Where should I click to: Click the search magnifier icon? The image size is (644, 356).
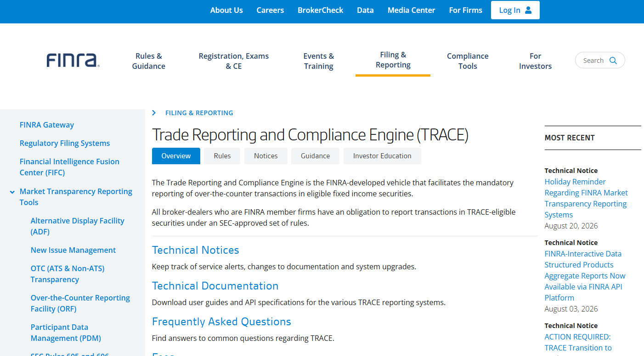click(613, 61)
